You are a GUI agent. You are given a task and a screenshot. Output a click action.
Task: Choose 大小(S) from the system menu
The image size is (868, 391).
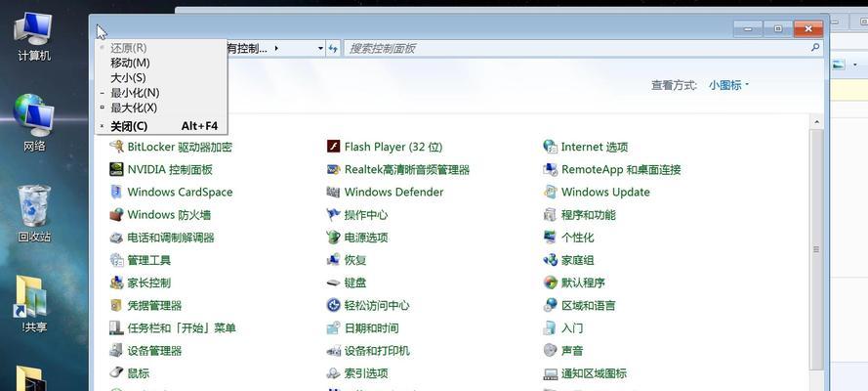coord(161,78)
